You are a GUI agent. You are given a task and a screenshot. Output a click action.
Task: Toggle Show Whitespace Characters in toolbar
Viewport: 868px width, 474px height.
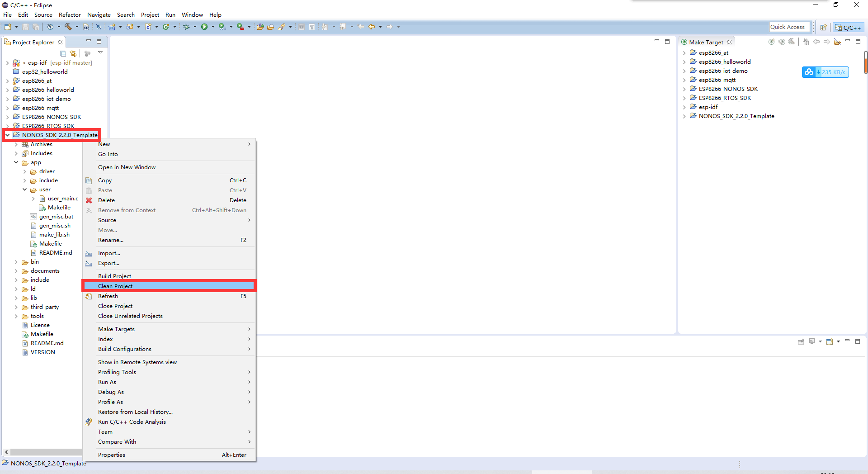(x=311, y=27)
